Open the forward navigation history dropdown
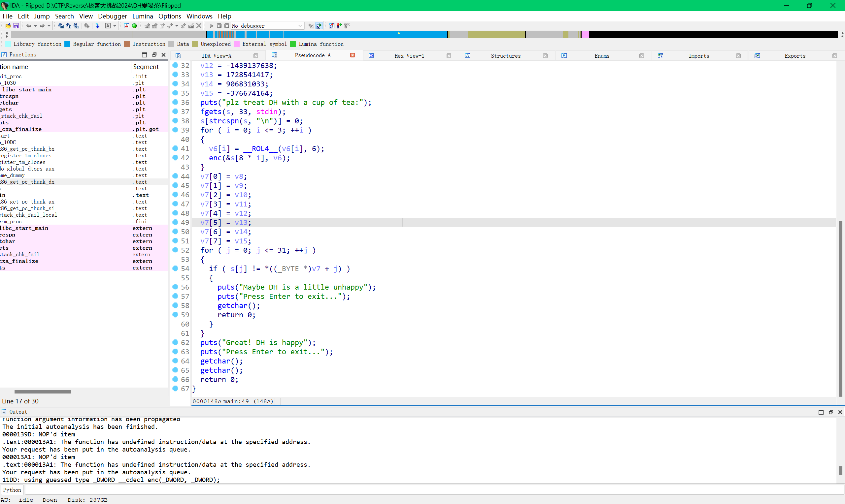This screenshot has height=504, width=845. click(x=49, y=26)
